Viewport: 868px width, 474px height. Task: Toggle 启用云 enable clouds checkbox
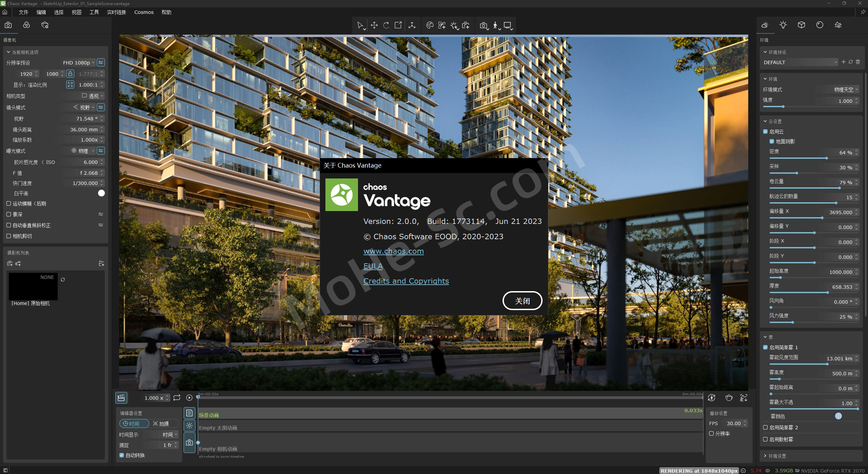click(x=765, y=132)
